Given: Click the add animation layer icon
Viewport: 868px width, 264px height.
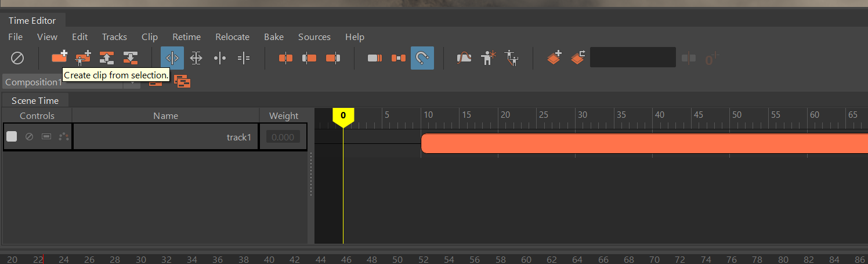Looking at the screenshot, I should 554,57.
